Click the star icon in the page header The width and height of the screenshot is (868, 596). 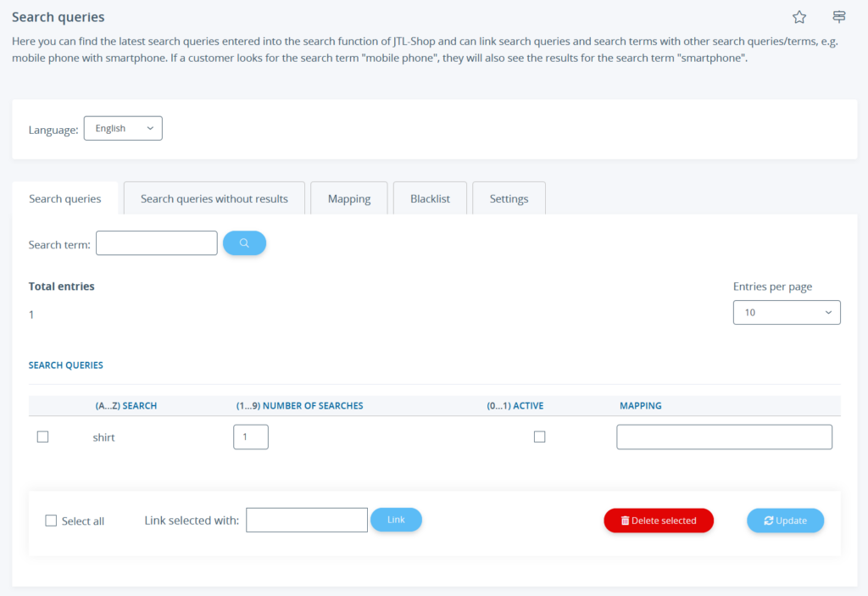click(x=798, y=16)
